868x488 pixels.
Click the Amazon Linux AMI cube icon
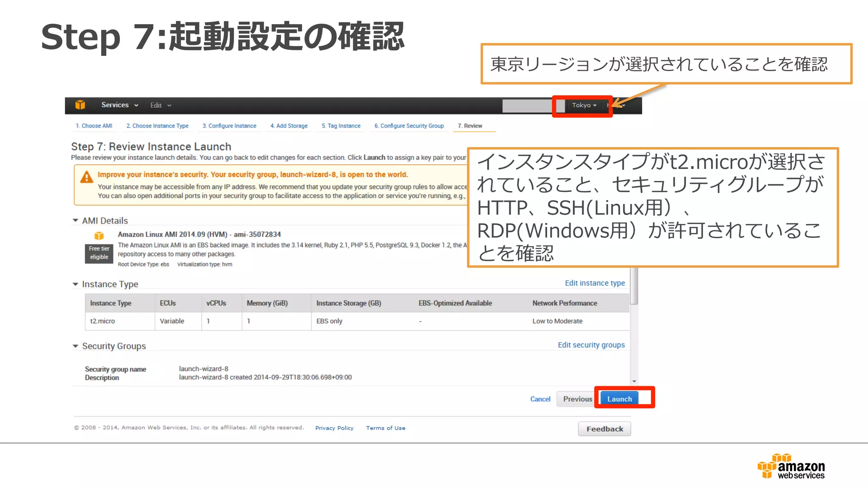pos(99,236)
